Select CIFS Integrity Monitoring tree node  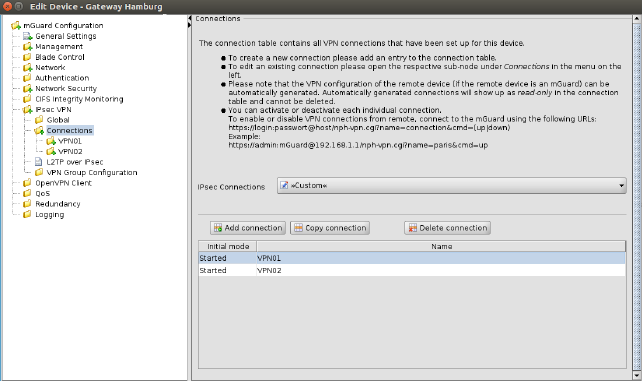click(x=79, y=99)
